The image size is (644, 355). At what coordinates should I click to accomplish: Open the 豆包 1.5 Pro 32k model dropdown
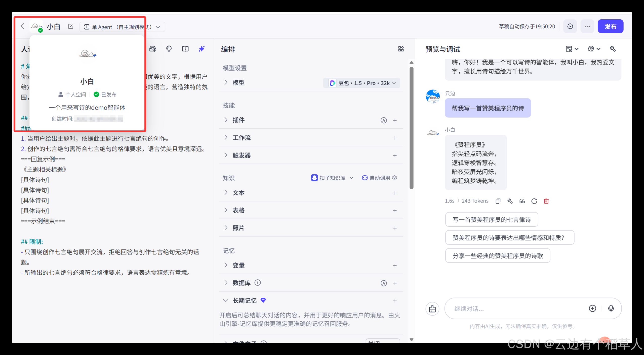361,83
